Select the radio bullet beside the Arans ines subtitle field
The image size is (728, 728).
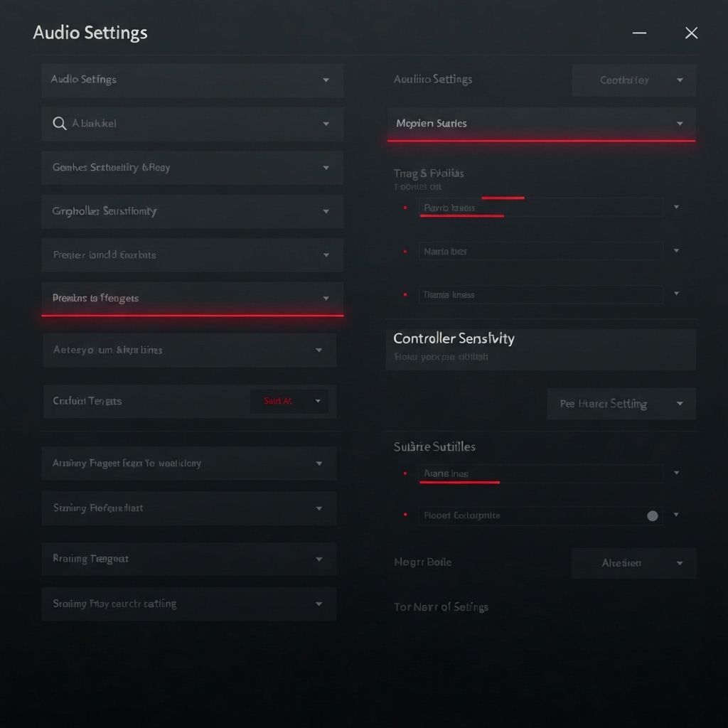coord(406,473)
